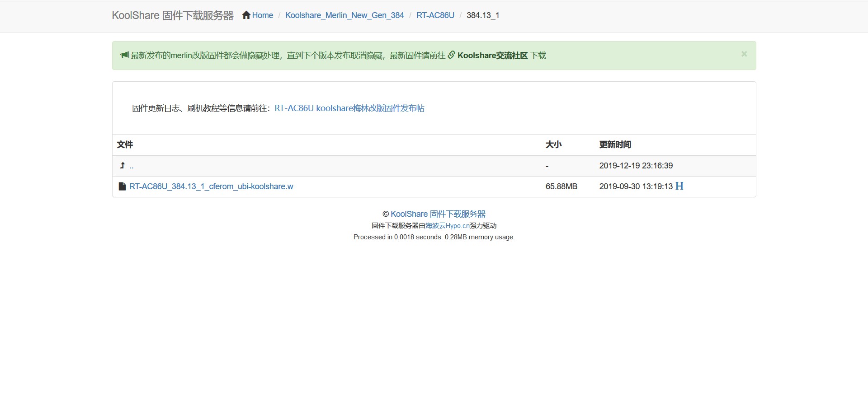Click the file icon beside RT-AC86U firmware
The image size is (868, 410).
pyautogui.click(x=122, y=186)
